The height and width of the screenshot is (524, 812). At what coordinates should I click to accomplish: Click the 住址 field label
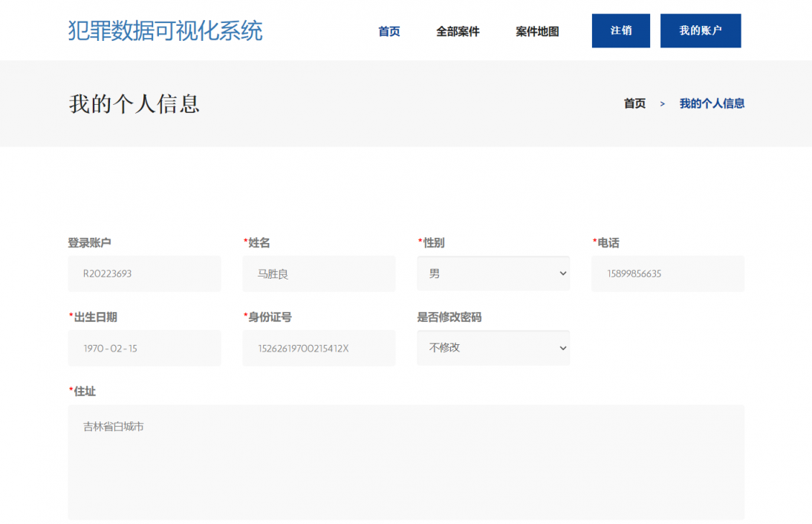coord(82,391)
